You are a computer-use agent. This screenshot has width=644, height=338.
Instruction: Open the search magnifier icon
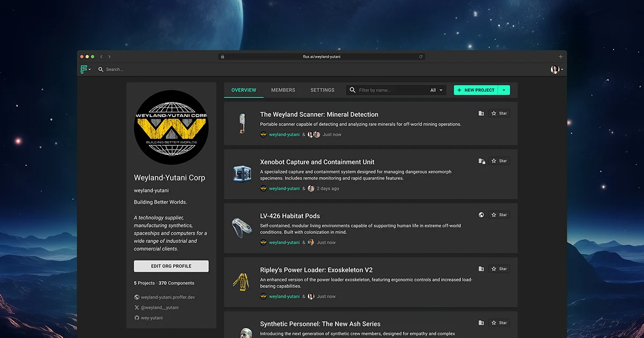click(100, 69)
